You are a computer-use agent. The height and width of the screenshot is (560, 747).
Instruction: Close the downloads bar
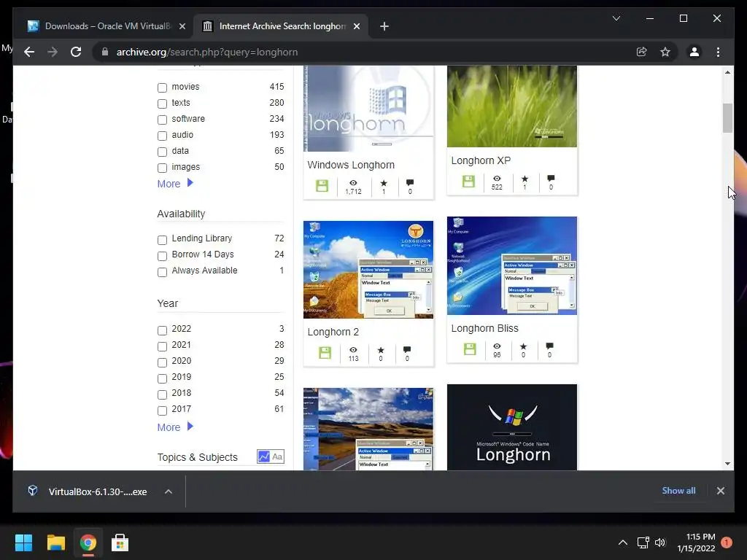point(720,491)
